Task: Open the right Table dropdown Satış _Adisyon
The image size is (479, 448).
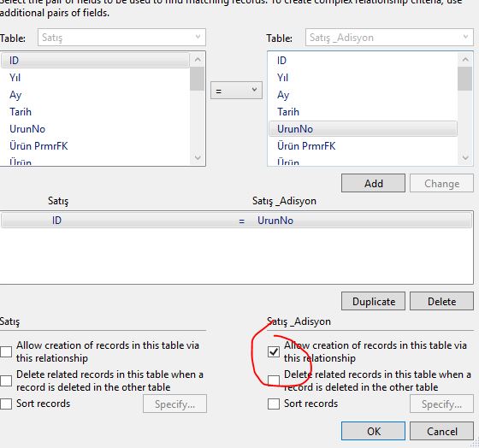Action: tap(389, 38)
